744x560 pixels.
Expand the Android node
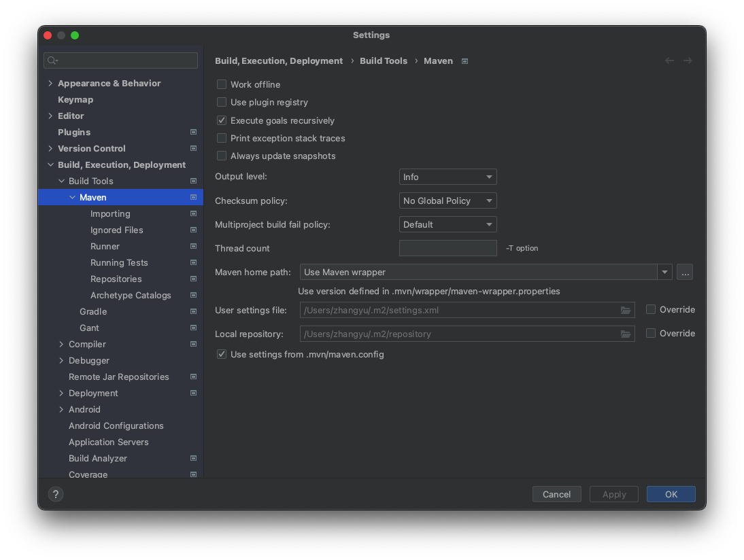pyautogui.click(x=61, y=409)
